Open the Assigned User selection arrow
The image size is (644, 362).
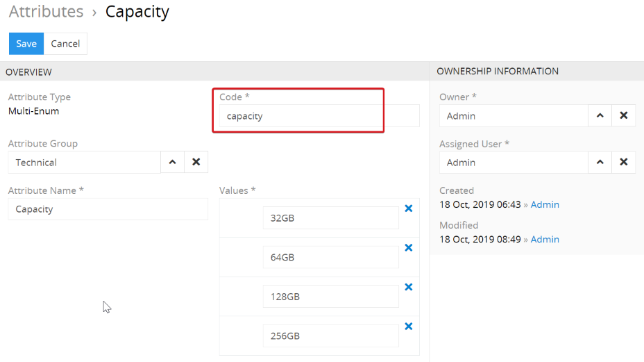pos(600,162)
